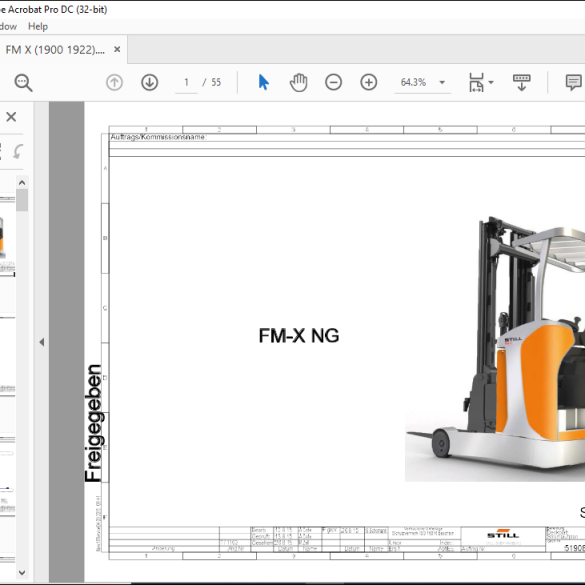Select the Fit Width page tool
The height and width of the screenshot is (585, 585).
[x=476, y=82]
